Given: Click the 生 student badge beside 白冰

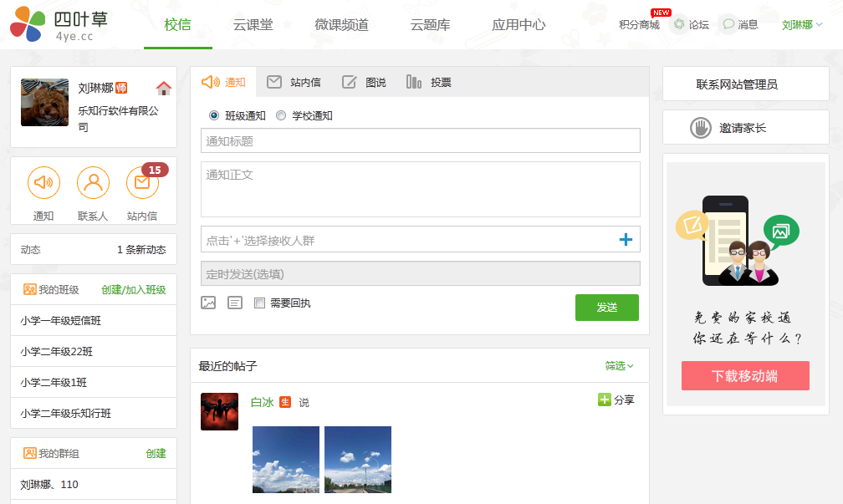Looking at the screenshot, I should click(285, 402).
